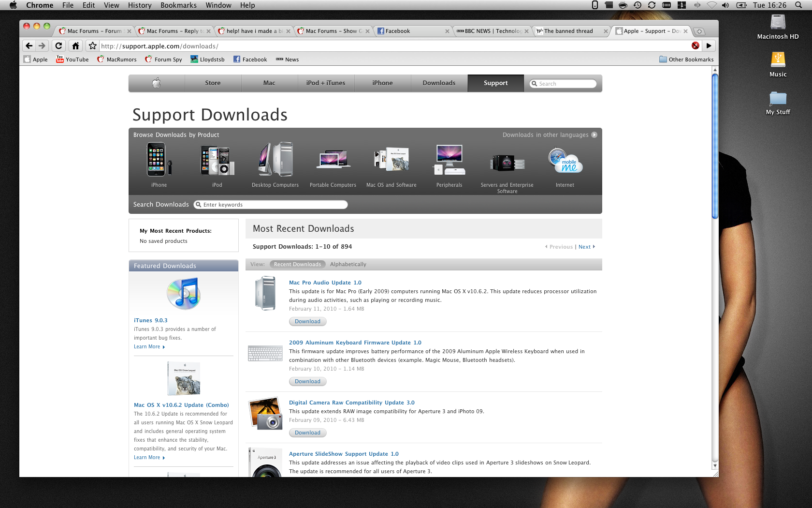Download Digital Camera Raw Compatibility Update
The image size is (812, 508).
[307, 433]
